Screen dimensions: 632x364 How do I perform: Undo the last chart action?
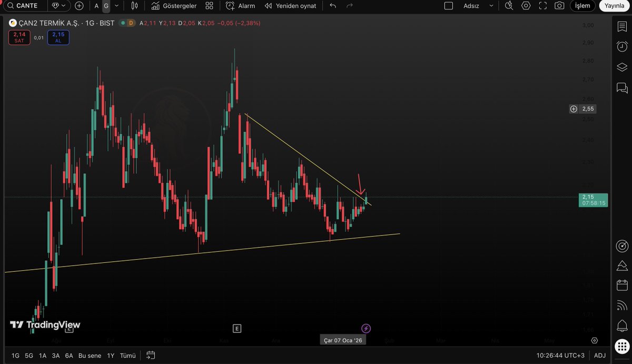click(x=333, y=6)
